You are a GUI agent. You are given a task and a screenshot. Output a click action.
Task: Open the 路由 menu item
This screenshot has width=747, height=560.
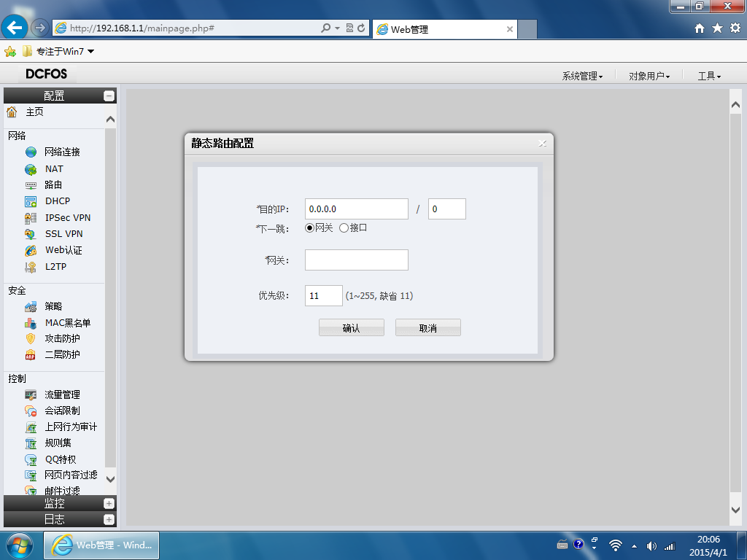(x=53, y=184)
